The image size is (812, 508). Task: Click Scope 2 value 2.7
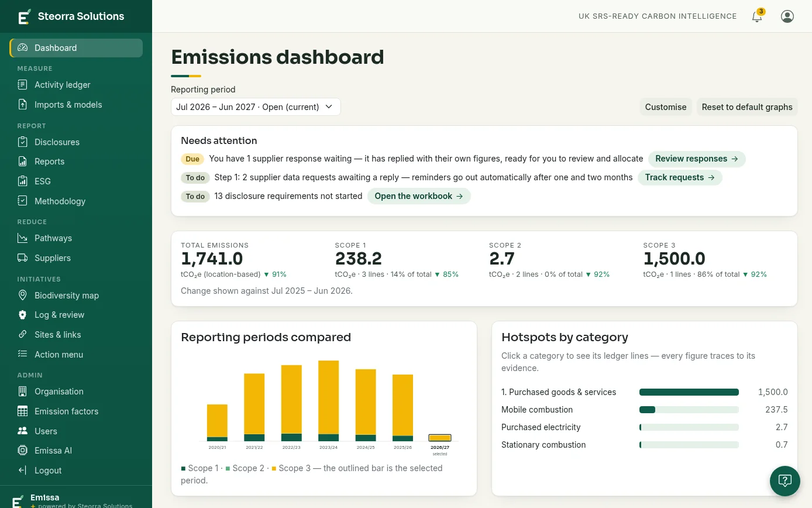point(502,259)
